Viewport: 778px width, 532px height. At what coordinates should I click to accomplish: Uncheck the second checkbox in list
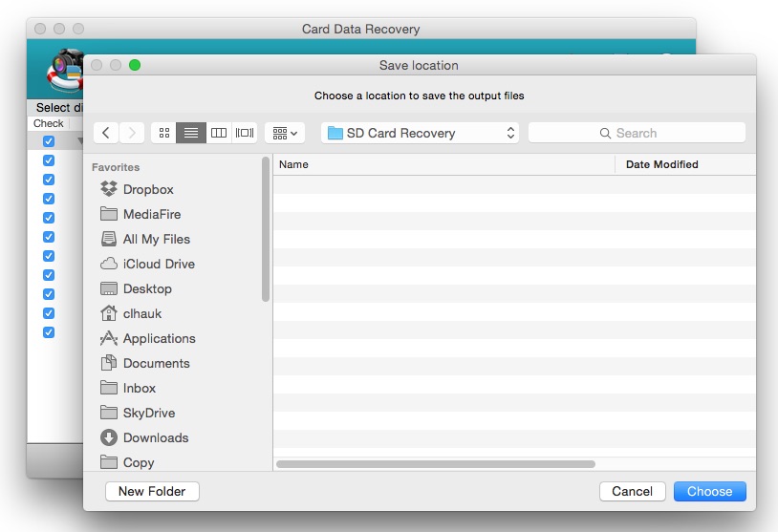tap(49, 180)
